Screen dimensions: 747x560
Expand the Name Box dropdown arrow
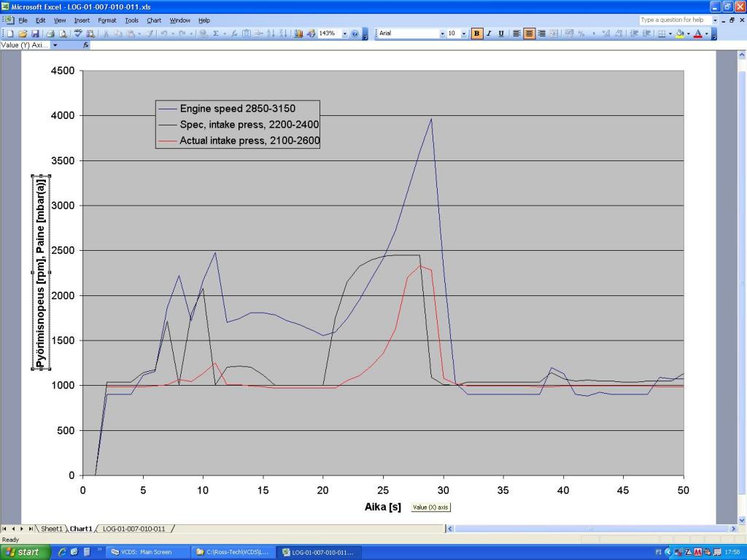coord(55,45)
